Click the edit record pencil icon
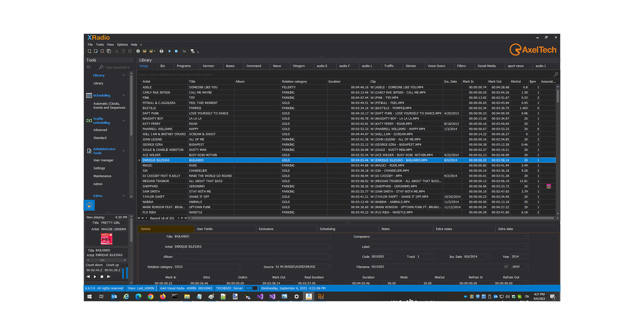This screenshot has height=335, width=644. click(x=96, y=51)
